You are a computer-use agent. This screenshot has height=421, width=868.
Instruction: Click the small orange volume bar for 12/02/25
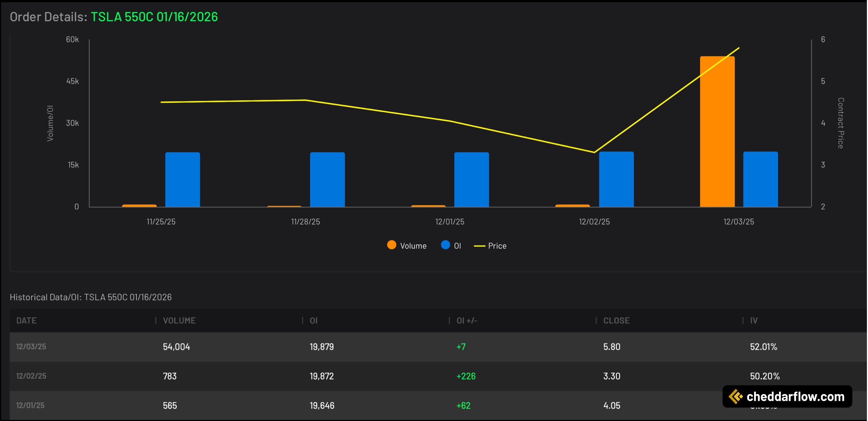573,206
